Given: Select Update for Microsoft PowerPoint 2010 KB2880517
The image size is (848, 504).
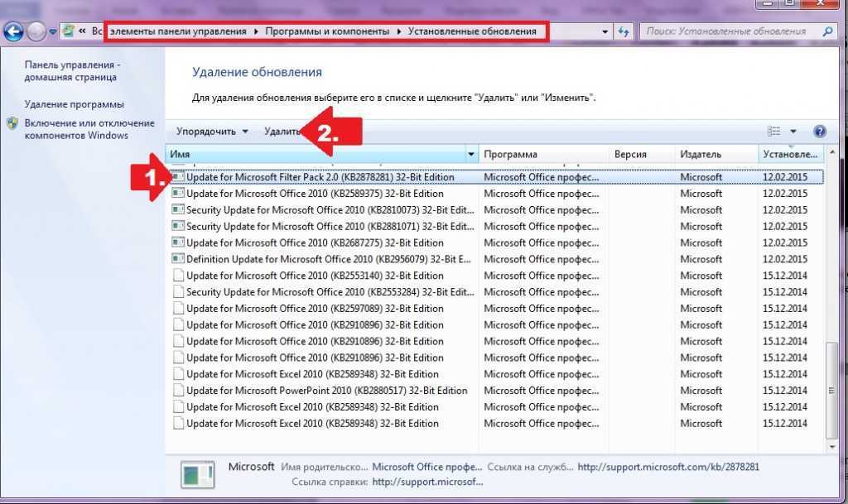Looking at the screenshot, I should [326, 391].
